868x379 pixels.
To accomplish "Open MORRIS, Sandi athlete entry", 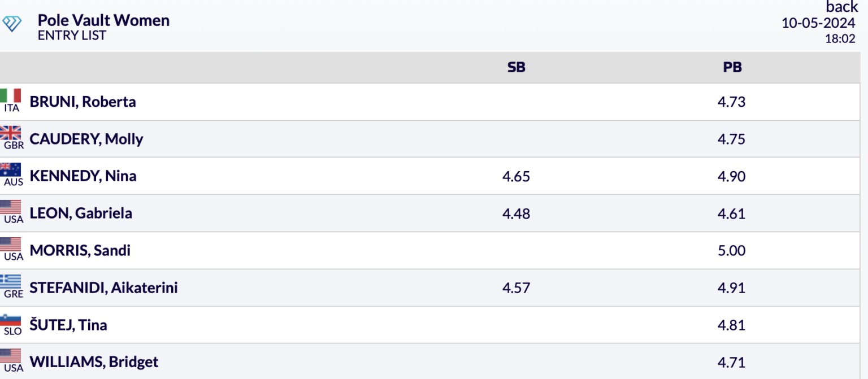I will [80, 250].
